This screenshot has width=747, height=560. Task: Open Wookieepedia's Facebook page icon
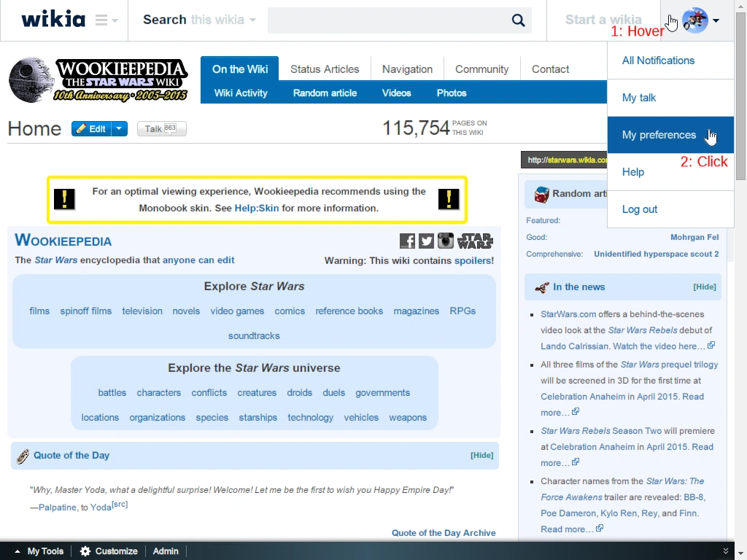click(407, 241)
